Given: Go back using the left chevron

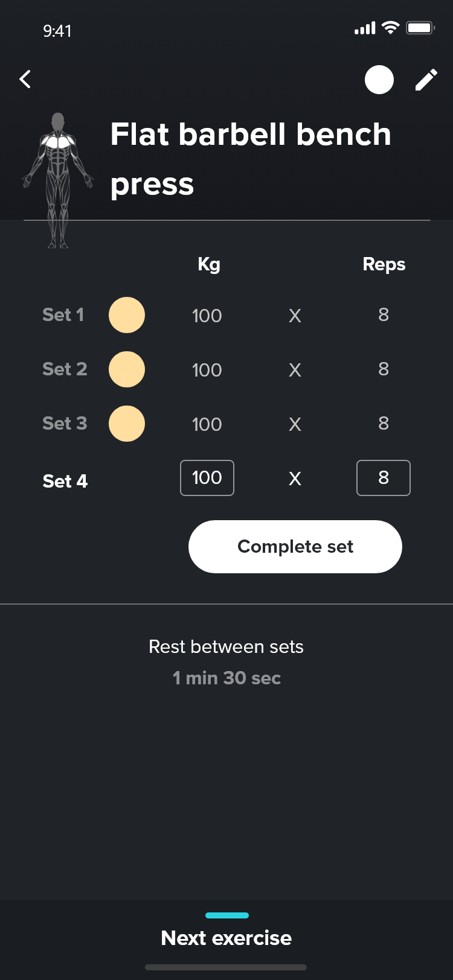Looking at the screenshot, I should [x=25, y=79].
